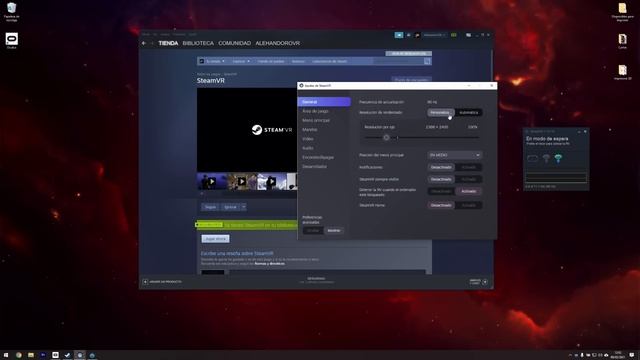Enable SteamVR Home with Activado
Screen dimensions: 640x360
[469, 205]
